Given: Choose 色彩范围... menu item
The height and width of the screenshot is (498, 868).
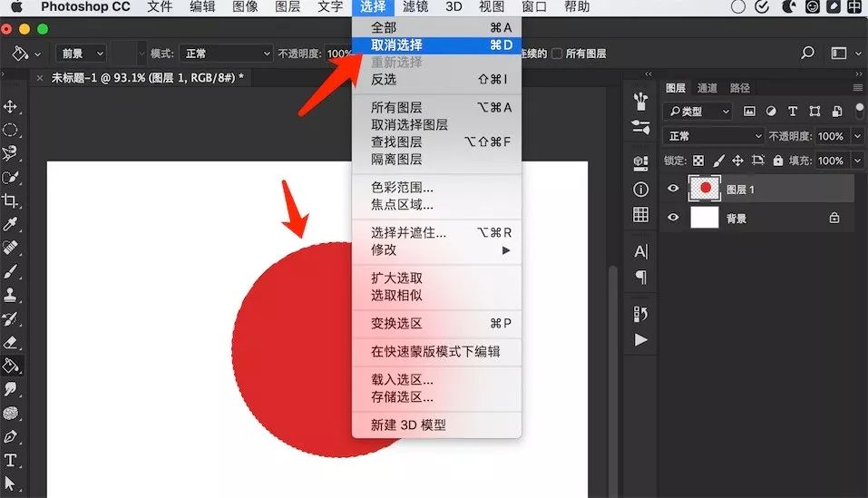Looking at the screenshot, I should click(x=437, y=187).
